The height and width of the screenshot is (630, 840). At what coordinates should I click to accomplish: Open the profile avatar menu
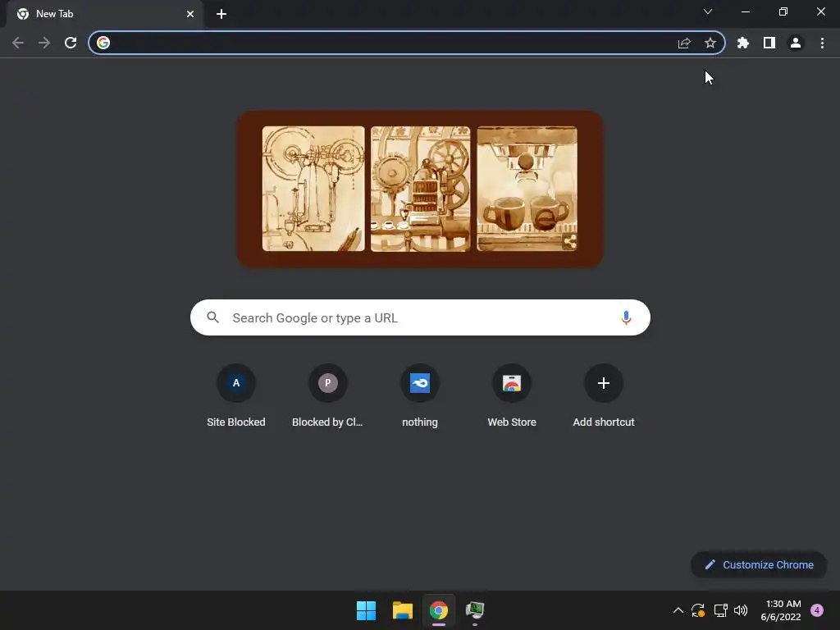[796, 43]
